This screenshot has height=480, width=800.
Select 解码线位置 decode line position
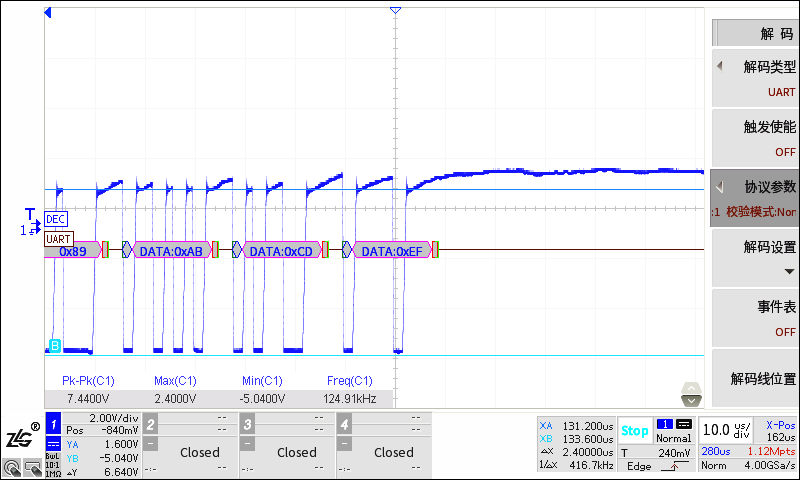tap(755, 378)
